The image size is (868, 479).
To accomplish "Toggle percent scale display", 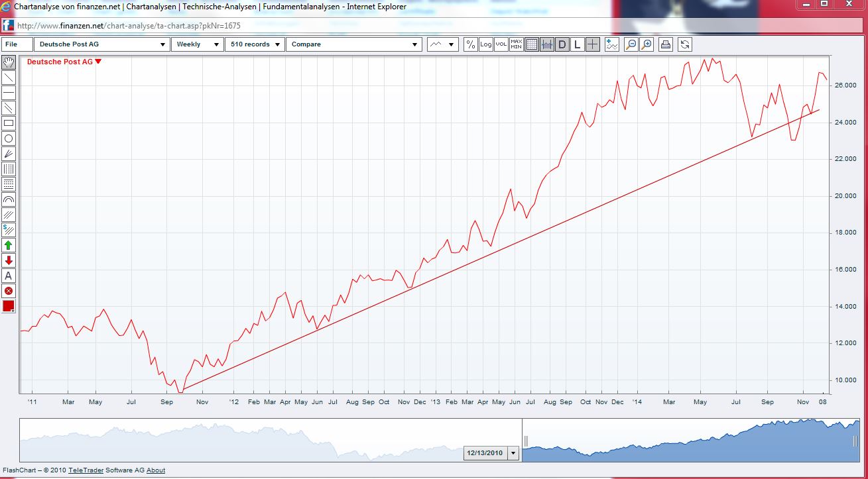I will pyautogui.click(x=470, y=44).
